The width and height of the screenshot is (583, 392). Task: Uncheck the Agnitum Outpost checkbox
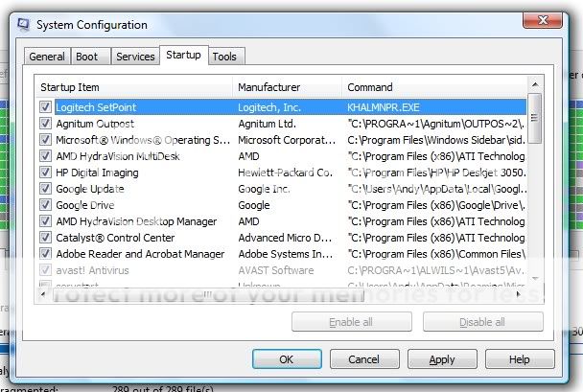click(x=45, y=124)
